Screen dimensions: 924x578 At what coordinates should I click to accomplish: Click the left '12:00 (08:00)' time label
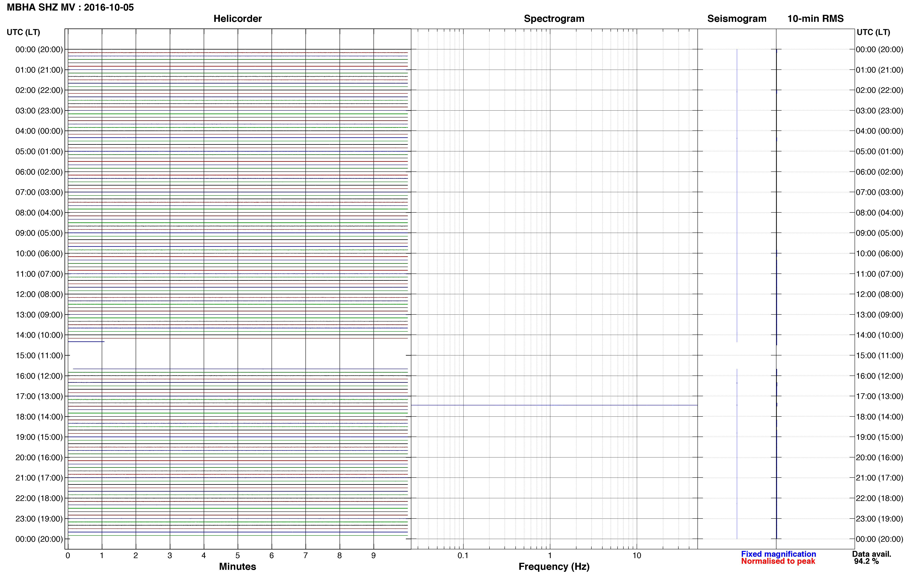point(39,294)
